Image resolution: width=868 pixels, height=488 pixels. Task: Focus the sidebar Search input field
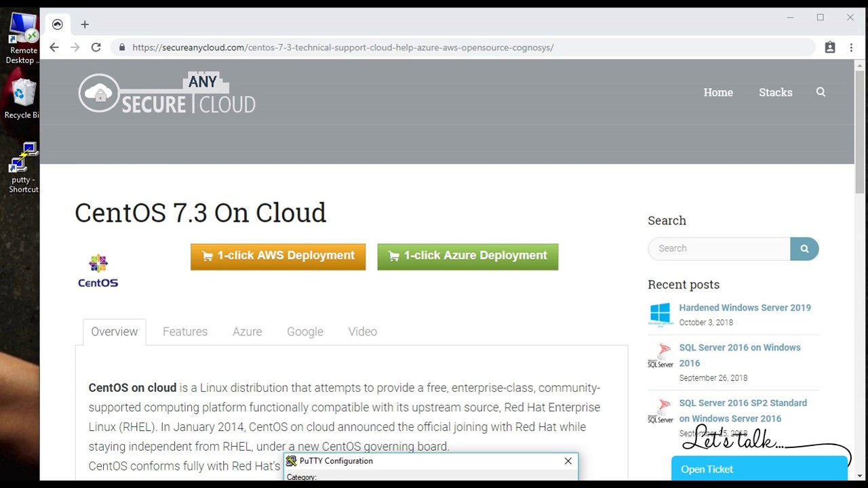tap(719, 249)
